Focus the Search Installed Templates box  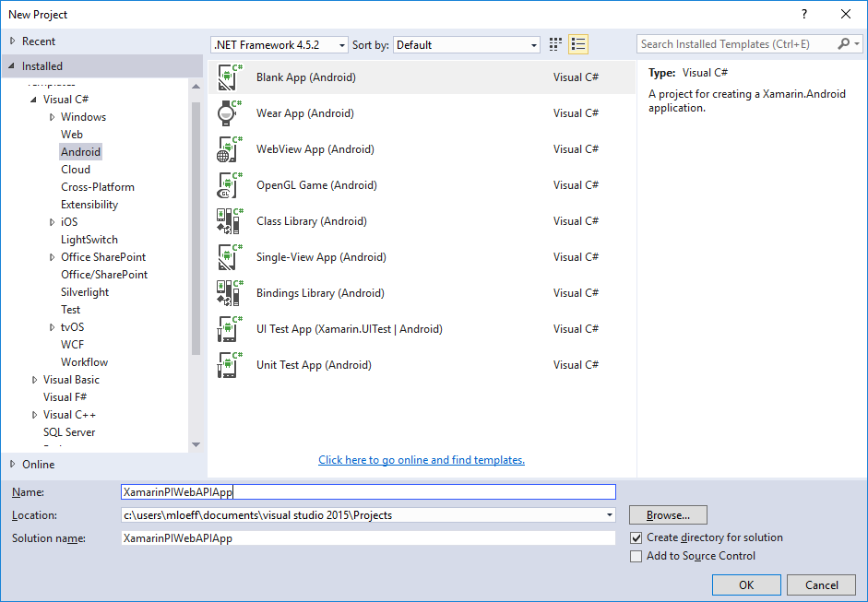[737, 43]
